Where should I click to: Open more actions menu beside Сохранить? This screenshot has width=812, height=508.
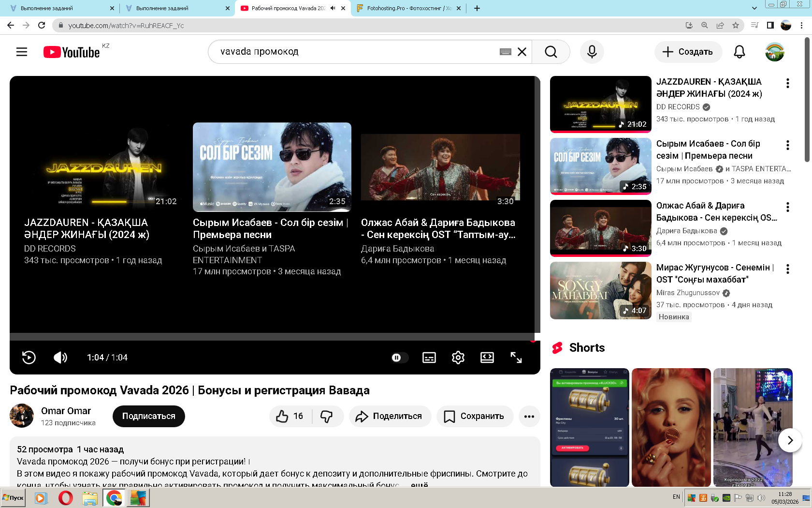click(x=529, y=416)
